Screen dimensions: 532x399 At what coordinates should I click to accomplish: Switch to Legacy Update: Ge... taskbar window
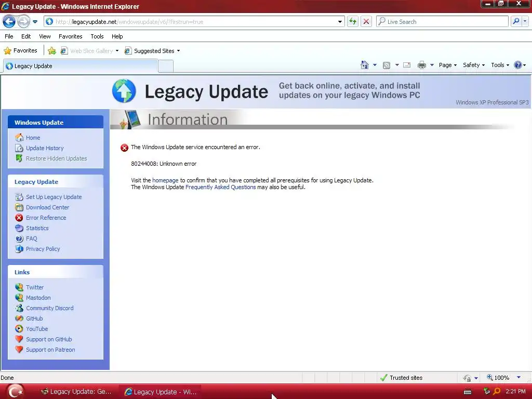(76, 392)
